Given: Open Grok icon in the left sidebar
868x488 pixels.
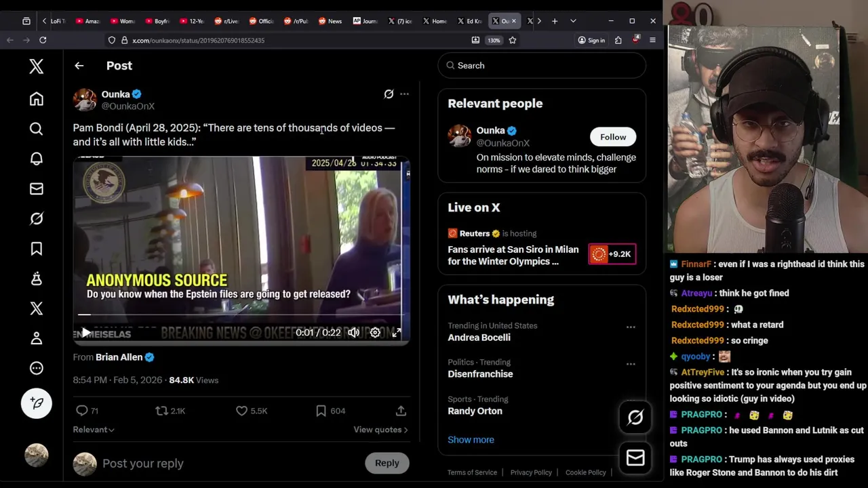Looking at the screenshot, I should (x=37, y=218).
